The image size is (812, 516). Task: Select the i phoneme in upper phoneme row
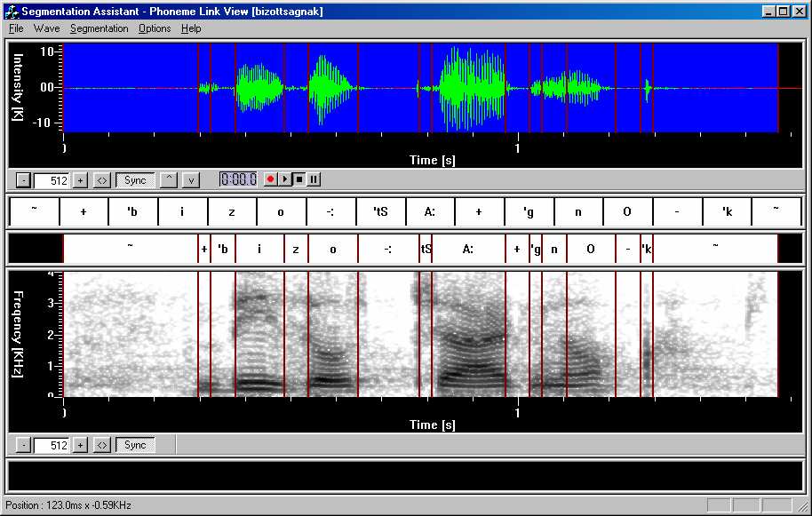(x=182, y=211)
